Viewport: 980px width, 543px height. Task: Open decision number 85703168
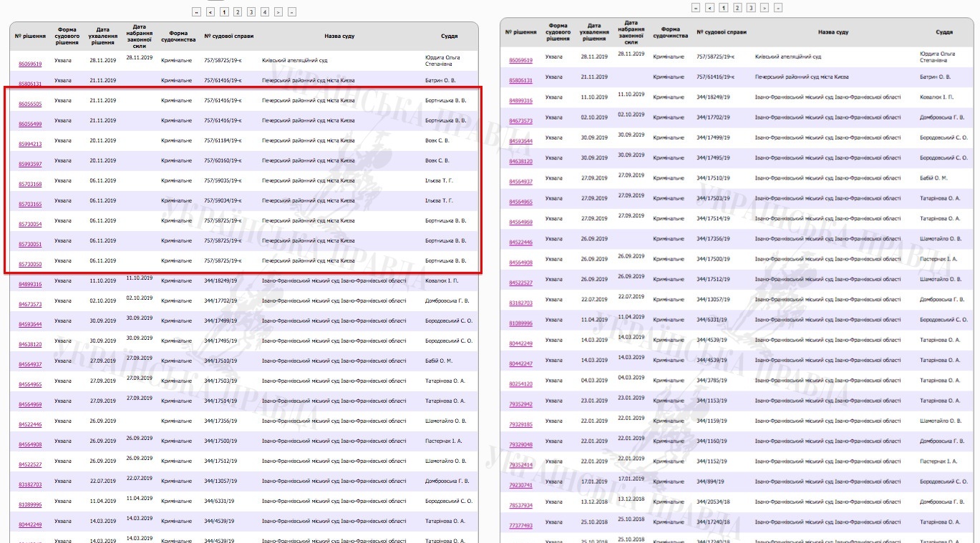click(x=30, y=185)
